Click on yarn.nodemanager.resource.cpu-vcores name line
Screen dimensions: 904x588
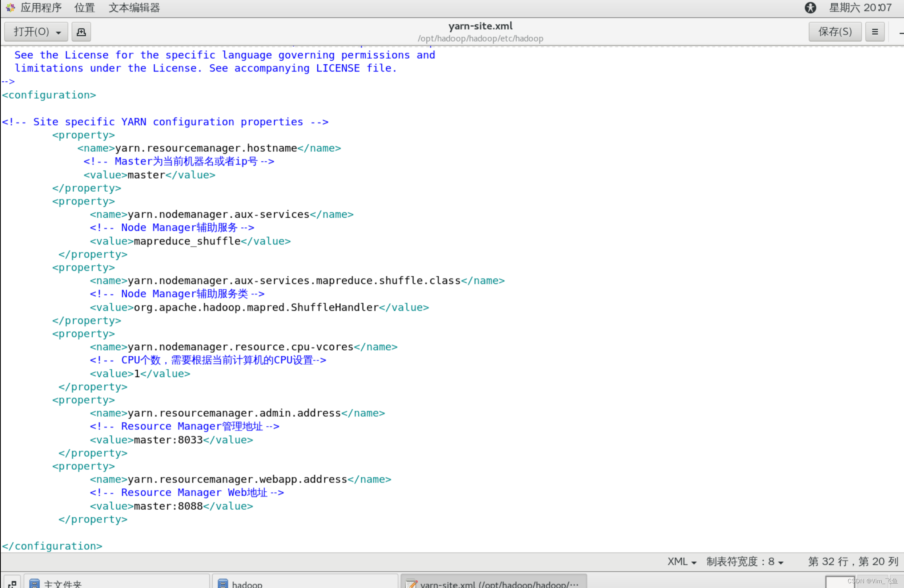[x=243, y=347]
